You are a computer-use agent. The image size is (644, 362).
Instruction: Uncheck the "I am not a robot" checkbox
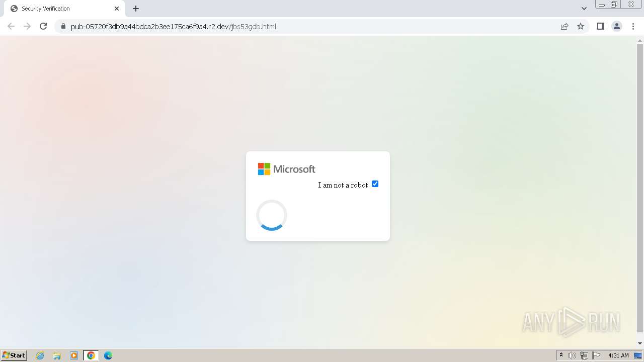(x=375, y=184)
